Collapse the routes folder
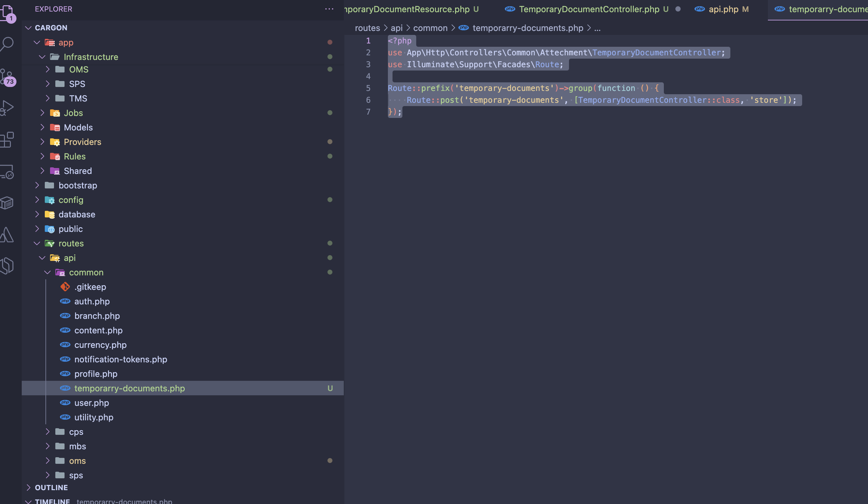 click(70, 243)
